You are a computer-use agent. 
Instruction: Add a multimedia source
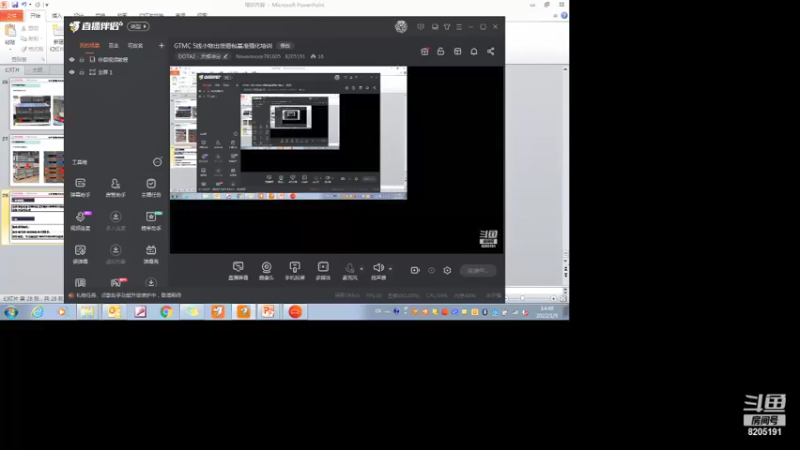[323, 271]
